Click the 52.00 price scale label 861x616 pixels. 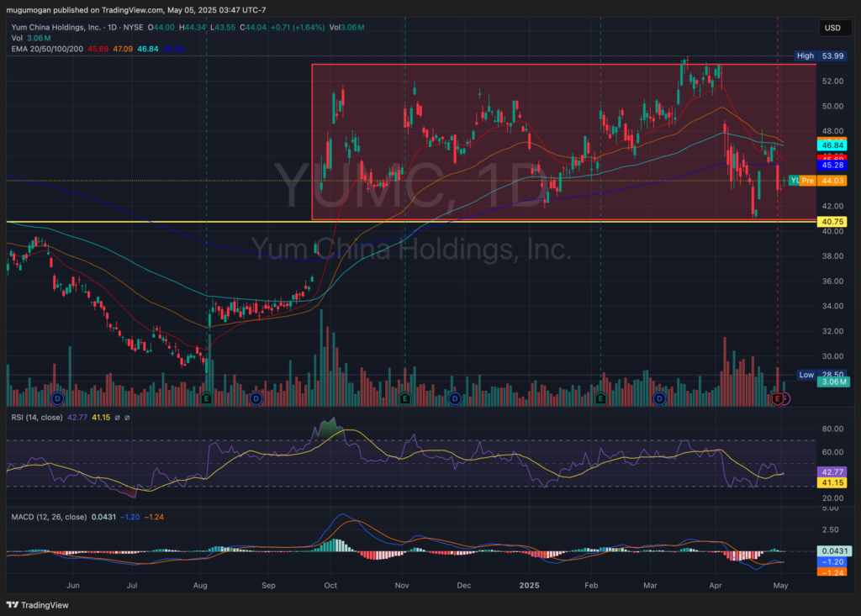[x=832, y=81]
